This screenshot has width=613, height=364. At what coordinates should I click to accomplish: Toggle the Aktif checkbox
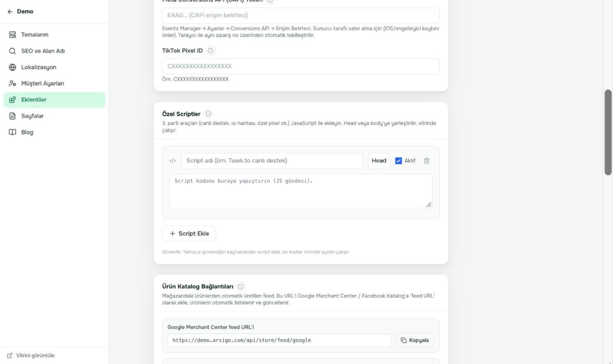(399, 161)
